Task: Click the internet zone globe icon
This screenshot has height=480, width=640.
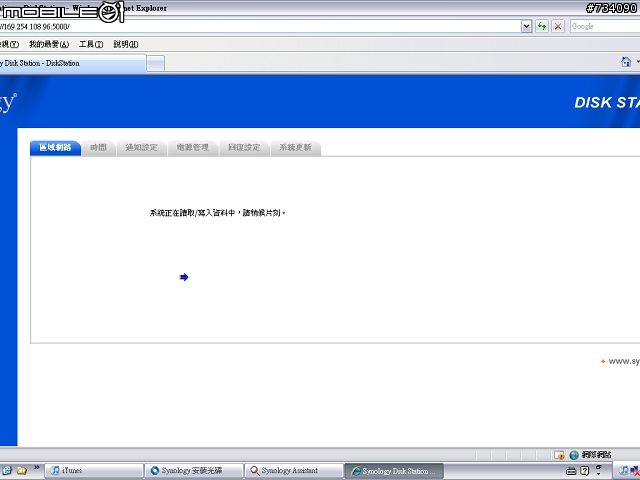Action: [x=574, y=455]
